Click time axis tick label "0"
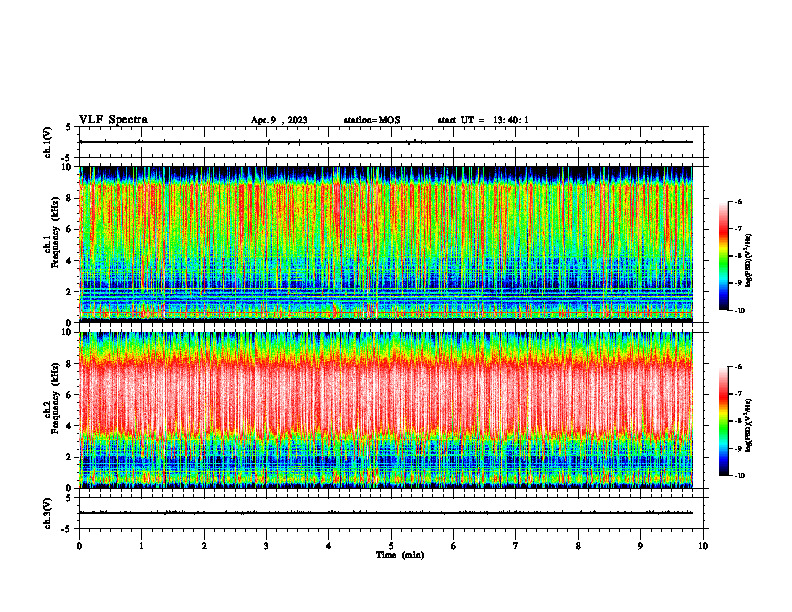This screenshot has height=612, width=792. [x=79, y=546]
